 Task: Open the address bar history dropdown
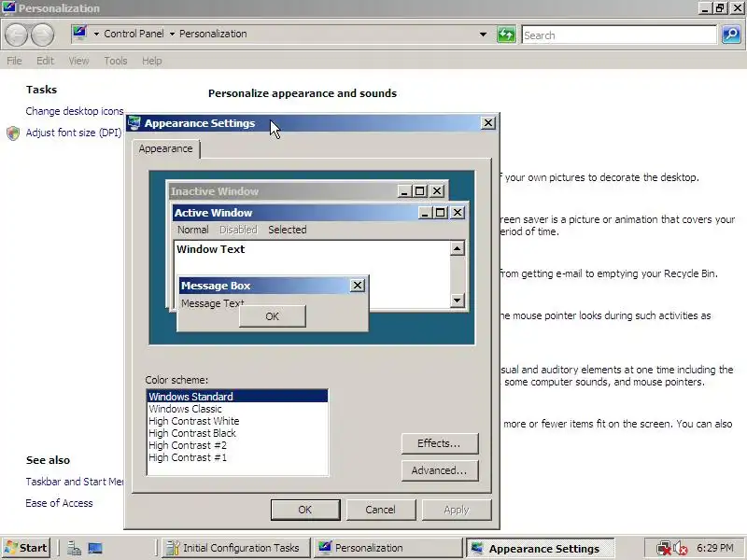483,35
